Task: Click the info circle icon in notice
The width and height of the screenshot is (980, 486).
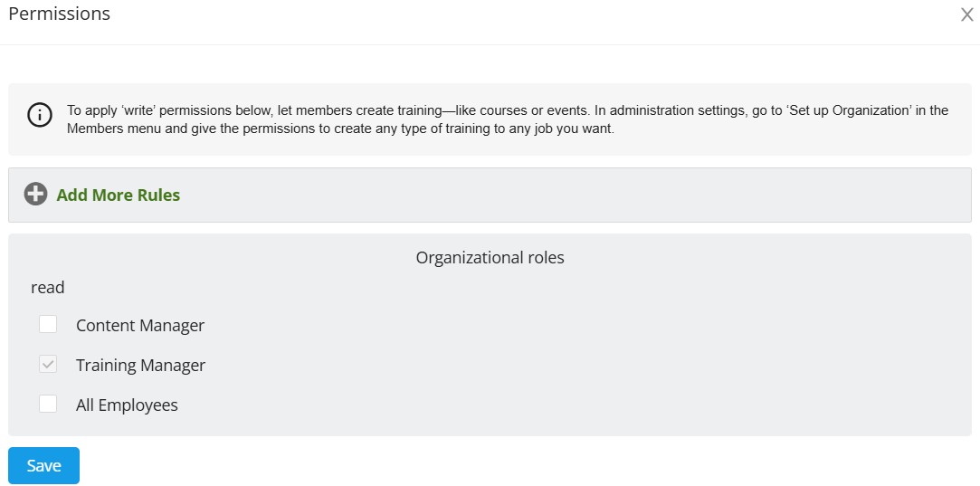Action: (40, 115)
